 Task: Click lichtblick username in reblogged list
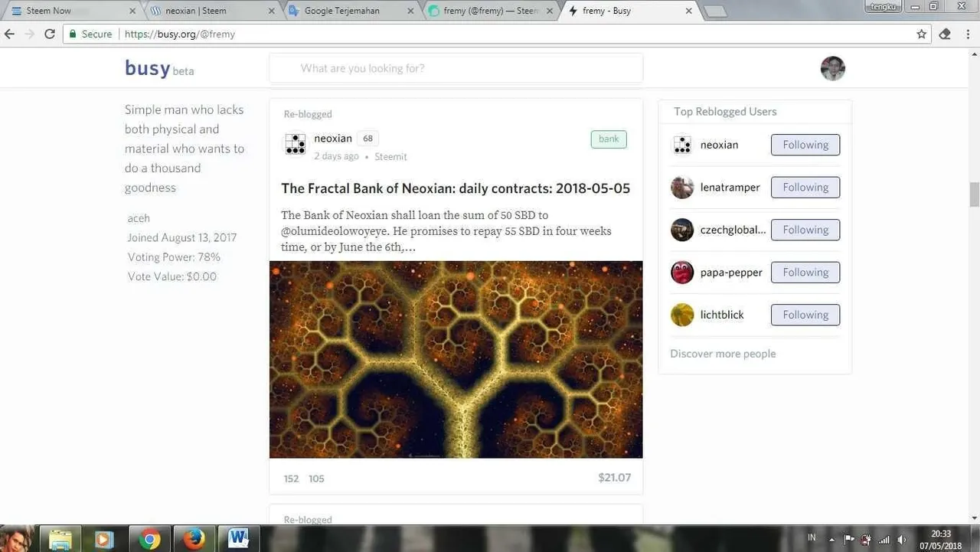coord(722,315)
